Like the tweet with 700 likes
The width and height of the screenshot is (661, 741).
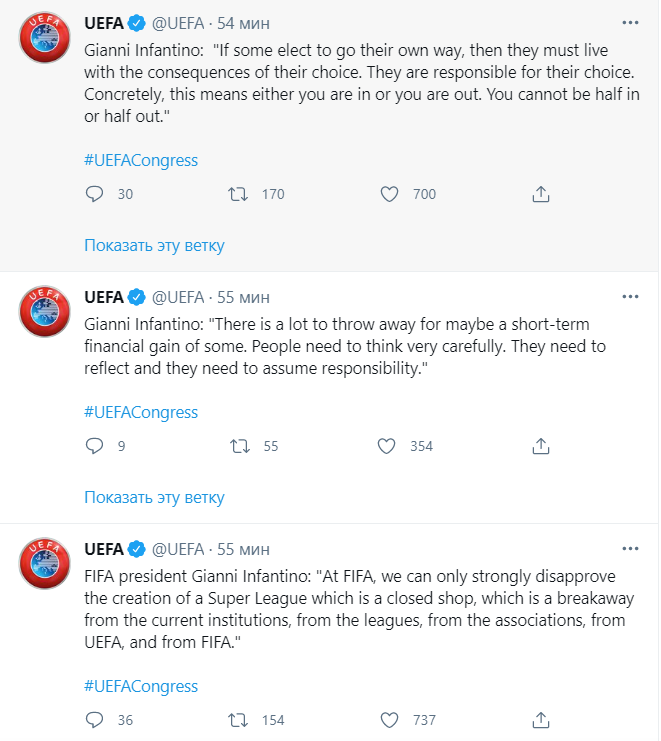pos(390,194)
